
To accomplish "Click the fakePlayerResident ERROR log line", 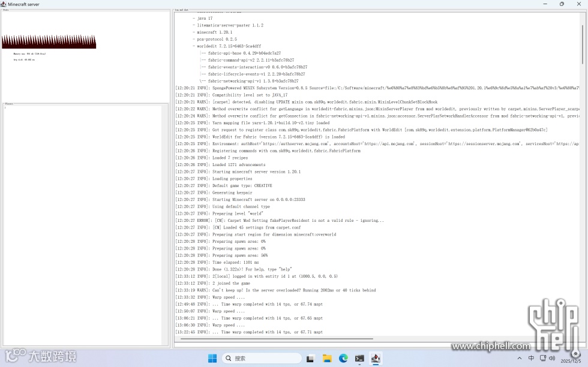I will pos(280,221).
